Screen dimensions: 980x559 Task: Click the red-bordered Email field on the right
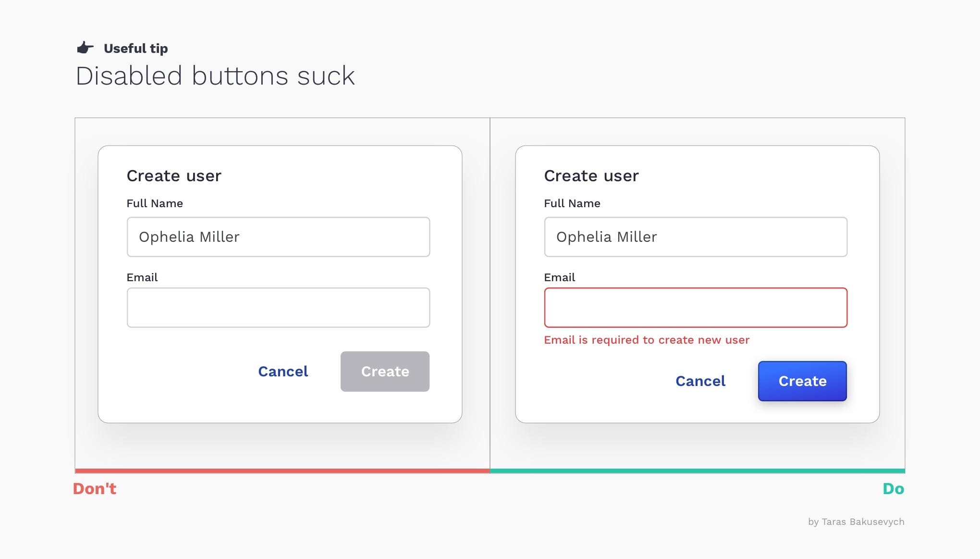point(695,307)
